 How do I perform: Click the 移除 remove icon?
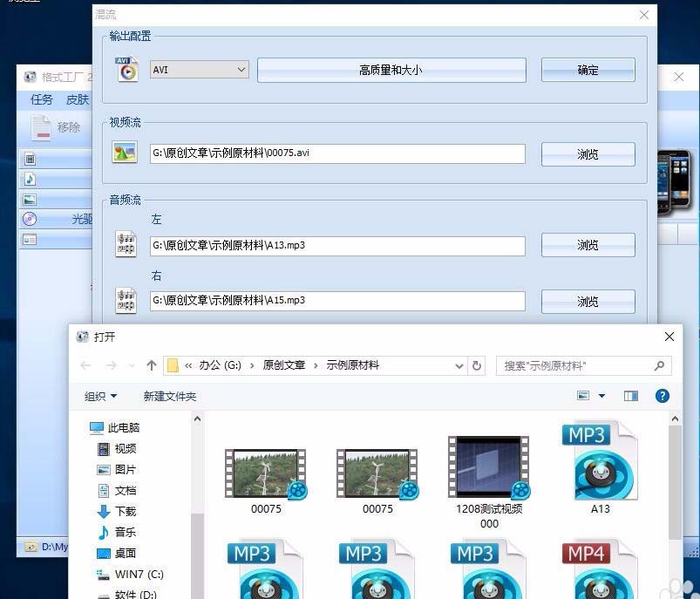pos(39,126)
